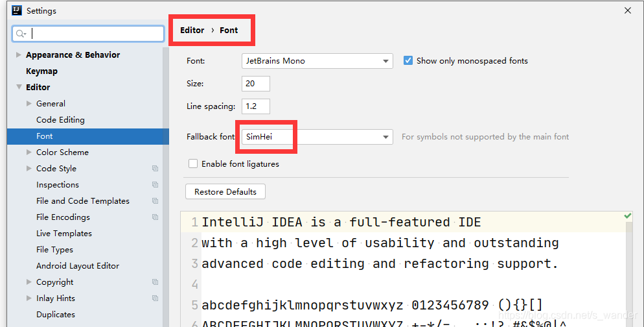The height and width of the screenshot is (327, 644).
Task: Click preview line starting 'advanced code editing'
Action: point(380,263)
